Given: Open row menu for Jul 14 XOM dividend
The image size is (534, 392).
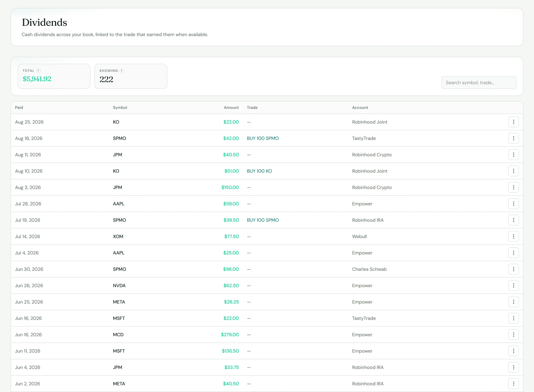Looking at the screenshot, I should coord(513,236).
